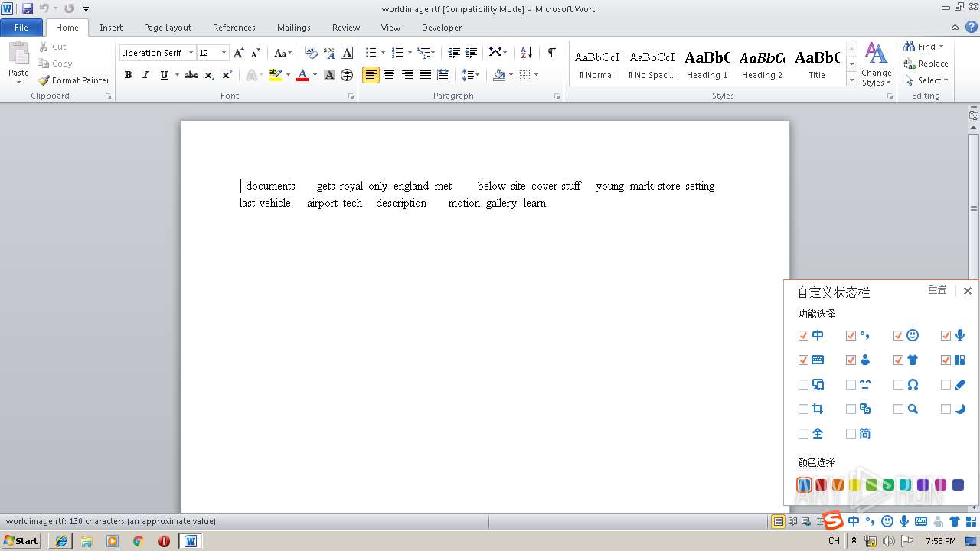Expand the Styles gallery
Screen dimensions: 980x551
click(851, 79)
